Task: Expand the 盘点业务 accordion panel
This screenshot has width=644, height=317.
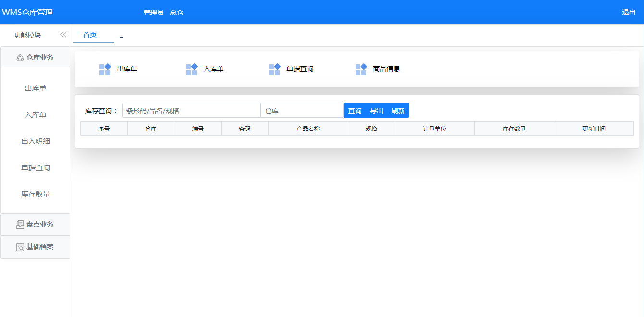Action: pos(39,225)
